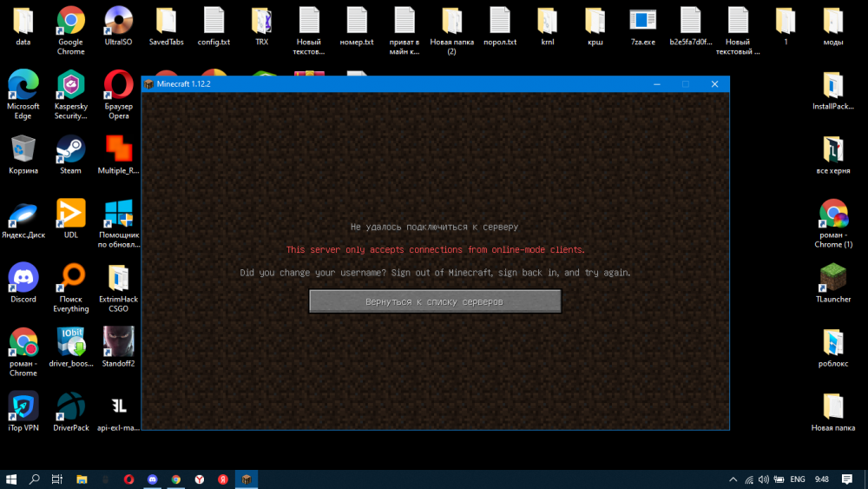Viewport: 868px width, 489px height.
Task: Launch the Браузер Opera desktop shortcut
Action: 118,95
